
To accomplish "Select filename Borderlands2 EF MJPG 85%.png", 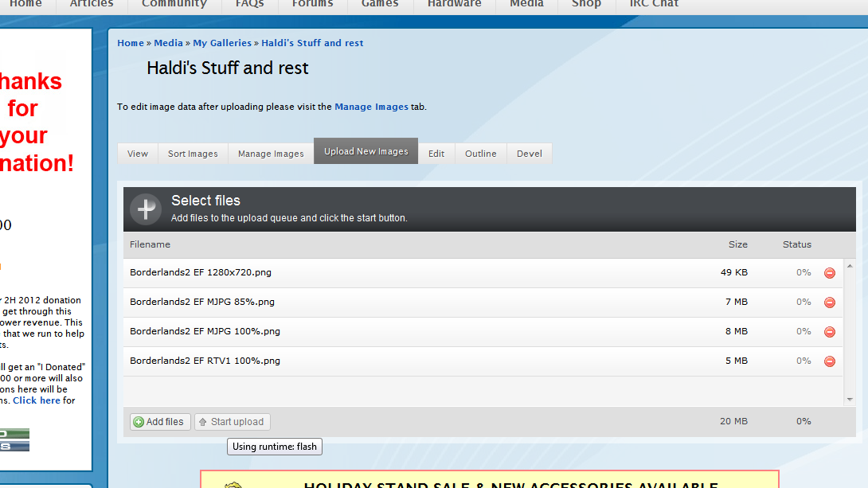I will [x=202, y=302].
